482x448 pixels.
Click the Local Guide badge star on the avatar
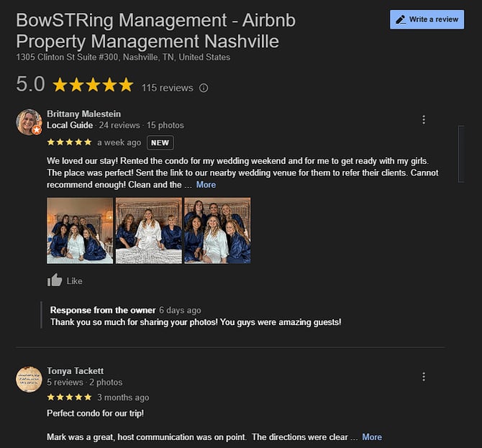[x=37, y=130]
